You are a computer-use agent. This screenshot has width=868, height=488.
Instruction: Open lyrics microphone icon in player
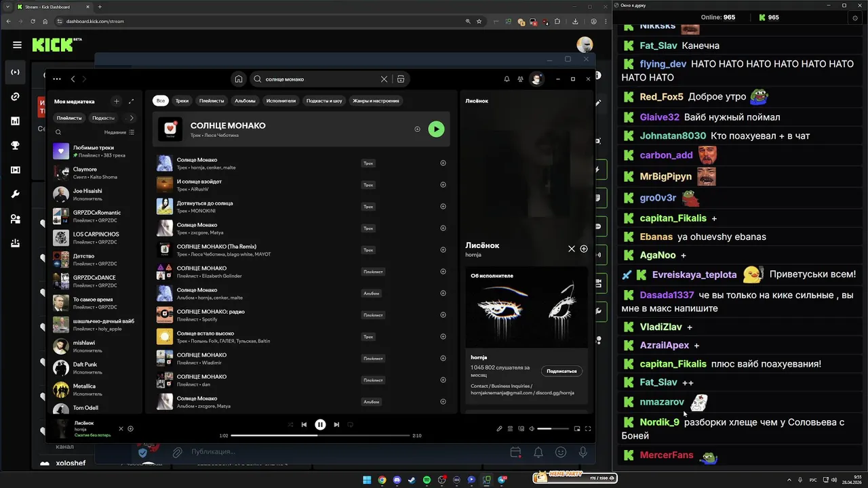click(500, 428)
